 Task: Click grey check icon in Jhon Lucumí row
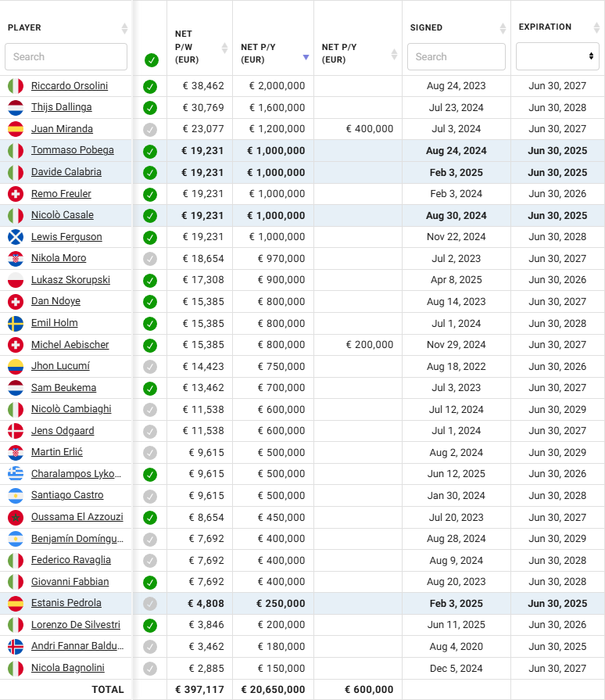coord(150,367)
